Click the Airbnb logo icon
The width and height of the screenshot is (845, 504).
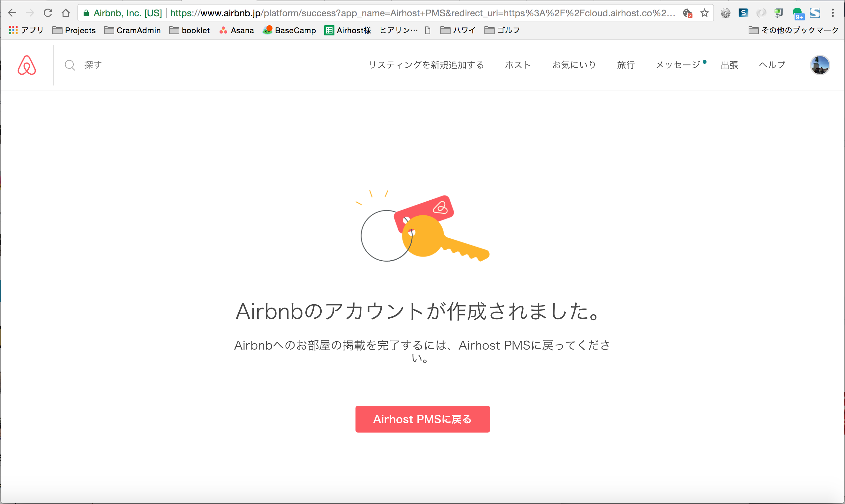(27, 65)
